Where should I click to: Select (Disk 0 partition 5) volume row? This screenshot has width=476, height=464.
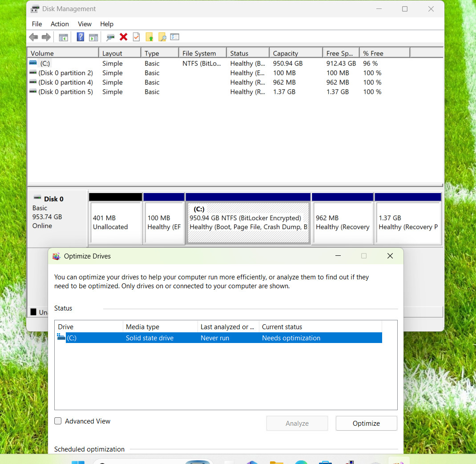(x=65, y=92)
